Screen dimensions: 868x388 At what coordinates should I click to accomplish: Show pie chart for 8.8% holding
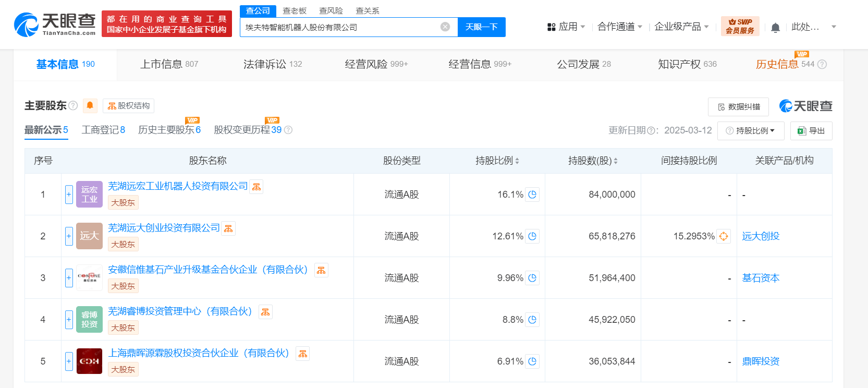[x=532, y=320]
